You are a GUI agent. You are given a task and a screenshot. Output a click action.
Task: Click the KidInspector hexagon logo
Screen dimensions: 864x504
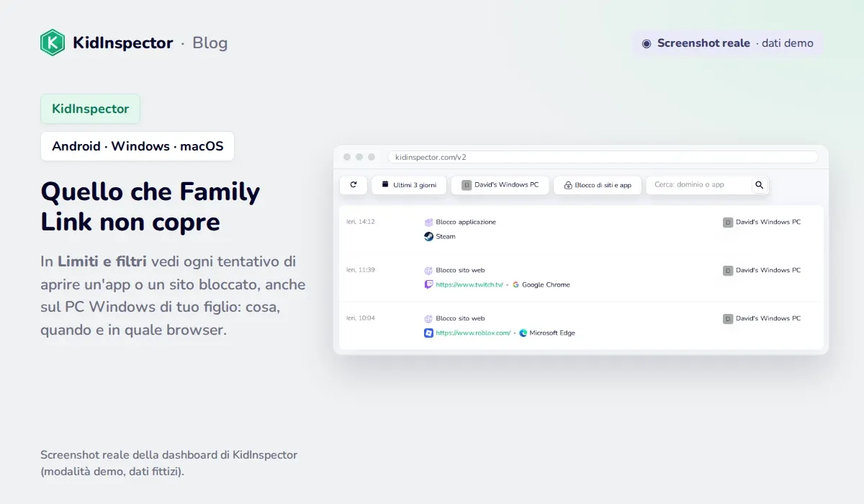click(x=53, y=42)
